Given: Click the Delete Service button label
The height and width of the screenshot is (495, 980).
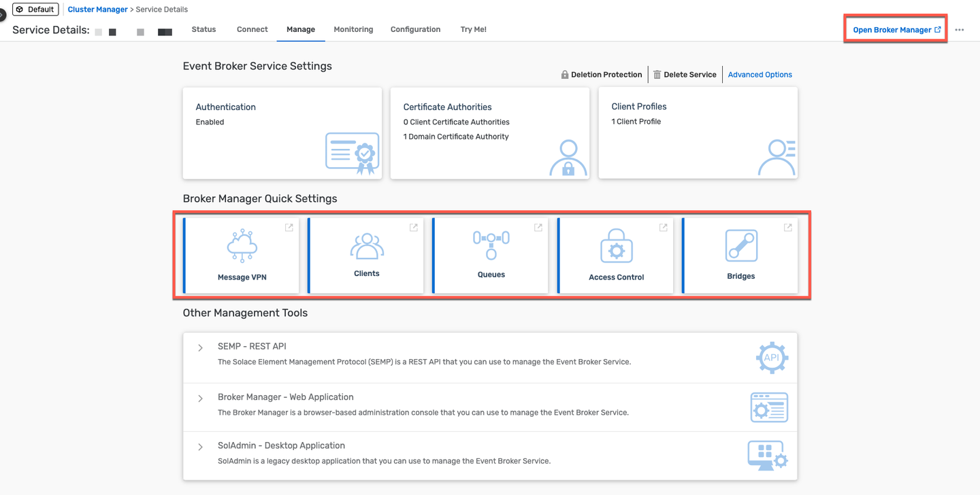Looking at the screenshot, I should tap(690, 75).
